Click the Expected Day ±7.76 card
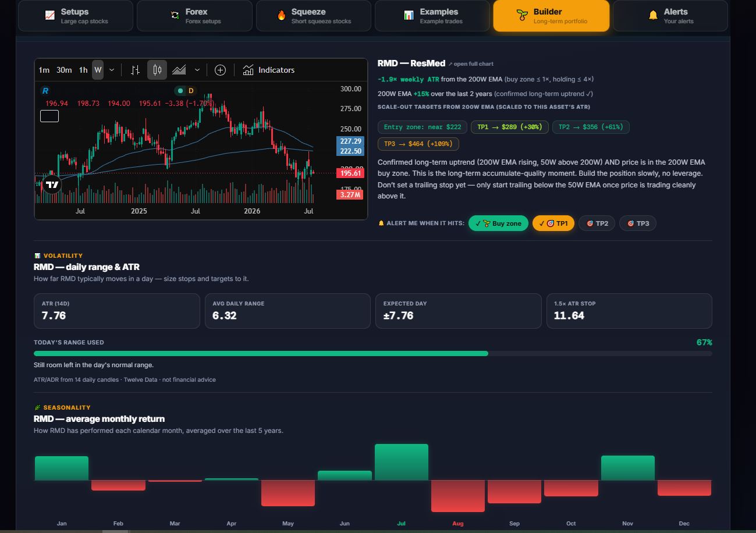Screen dimensions: 756x533 [x=459, y=311]
